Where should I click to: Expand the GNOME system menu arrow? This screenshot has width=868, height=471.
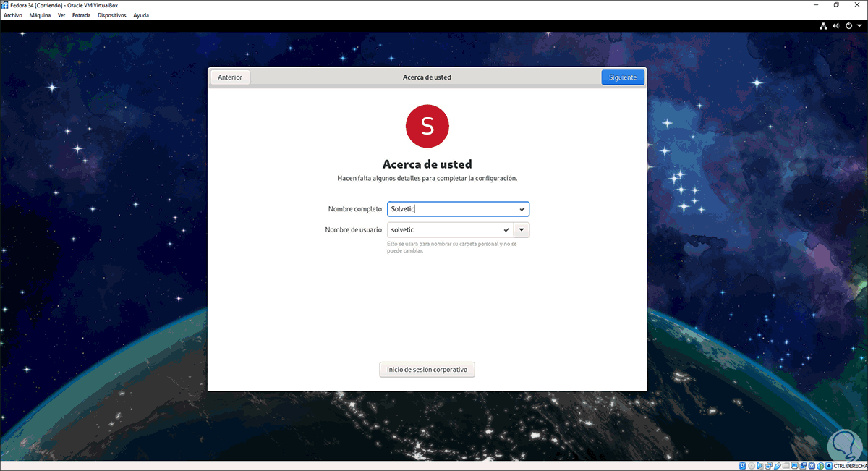859,25
